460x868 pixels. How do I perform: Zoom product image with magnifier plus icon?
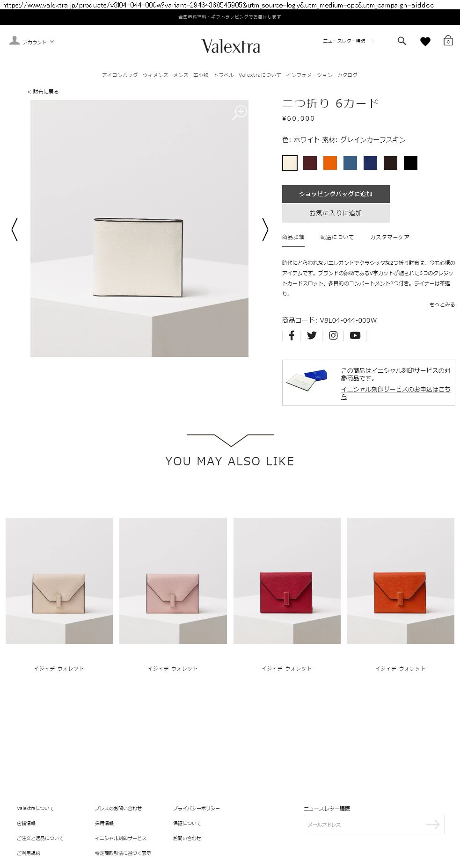[x=240, y=112]
